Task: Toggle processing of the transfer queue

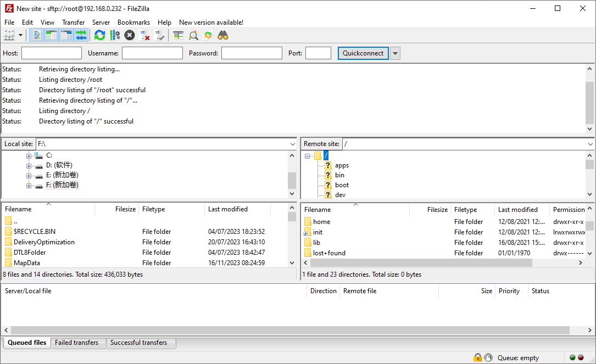Action: click(114, 35)
